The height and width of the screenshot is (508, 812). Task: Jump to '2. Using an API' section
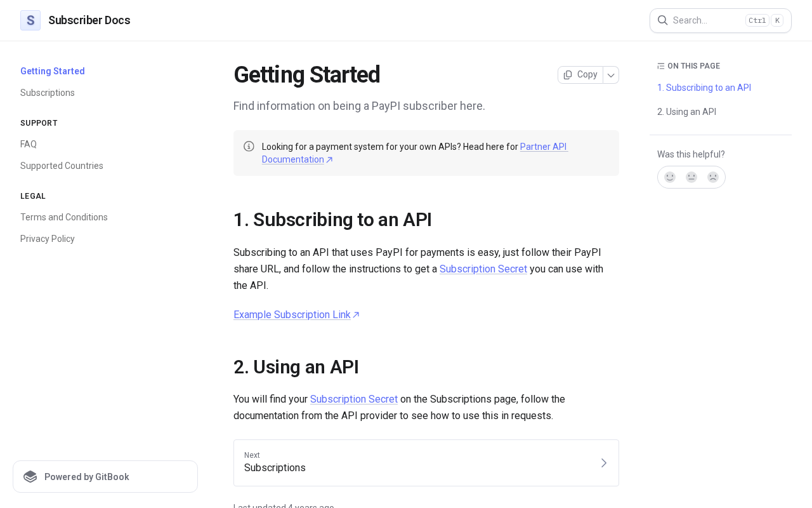(x=686, y=112)
